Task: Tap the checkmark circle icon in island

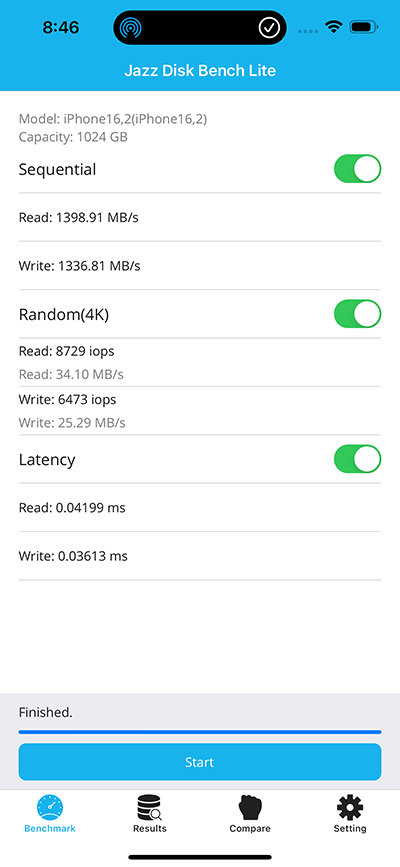Action: point(269,27)
